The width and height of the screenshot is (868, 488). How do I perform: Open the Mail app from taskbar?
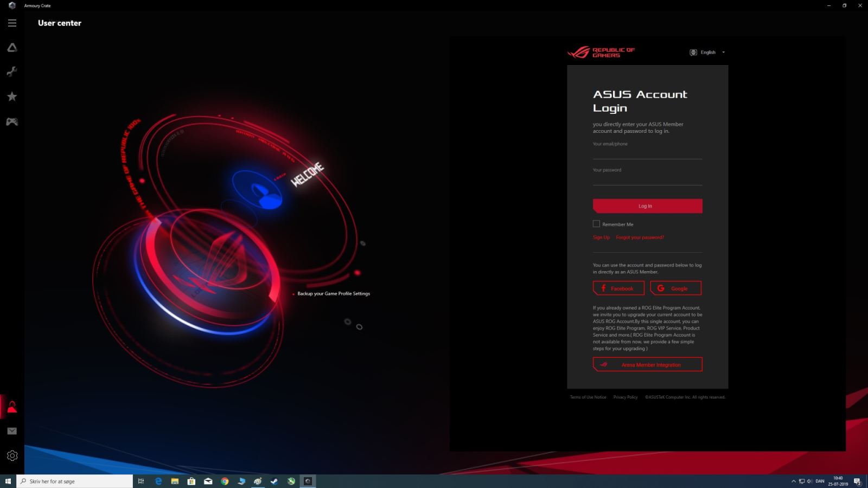point(208,481)
